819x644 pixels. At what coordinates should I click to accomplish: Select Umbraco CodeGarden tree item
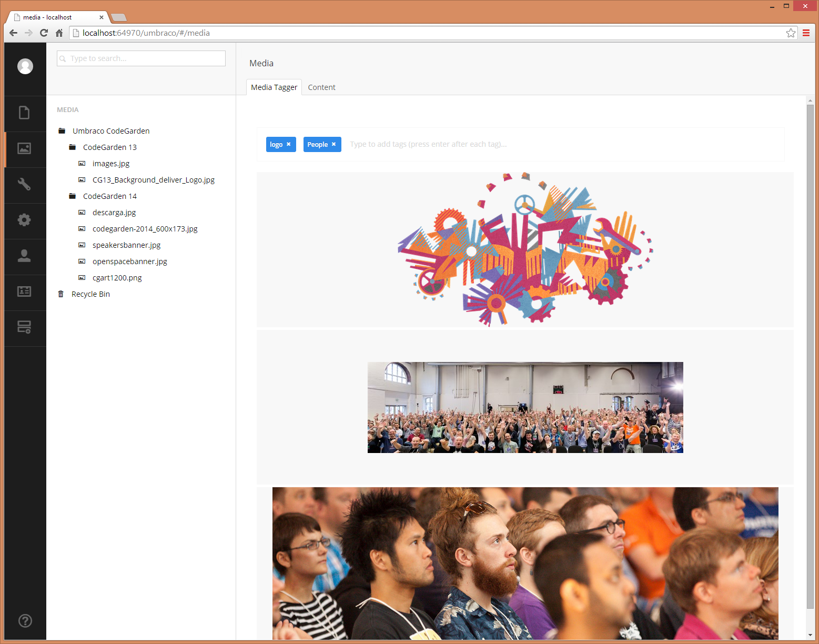point(111,131)
